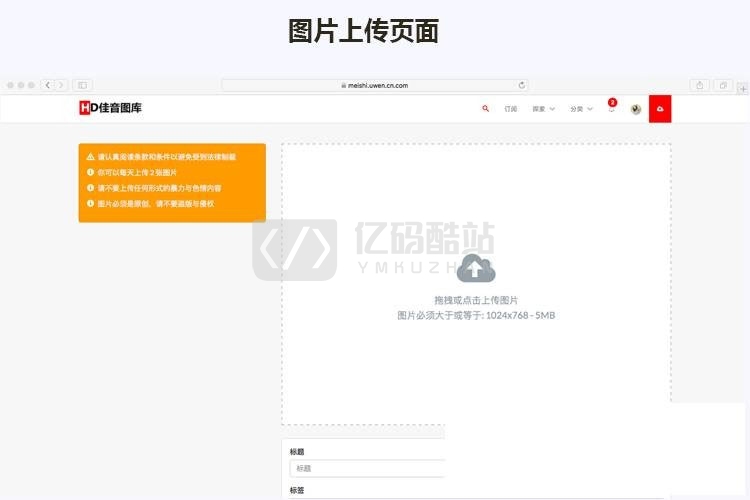
Task: Click the macOS yellow minimize window dot
Action: [21, 85]
